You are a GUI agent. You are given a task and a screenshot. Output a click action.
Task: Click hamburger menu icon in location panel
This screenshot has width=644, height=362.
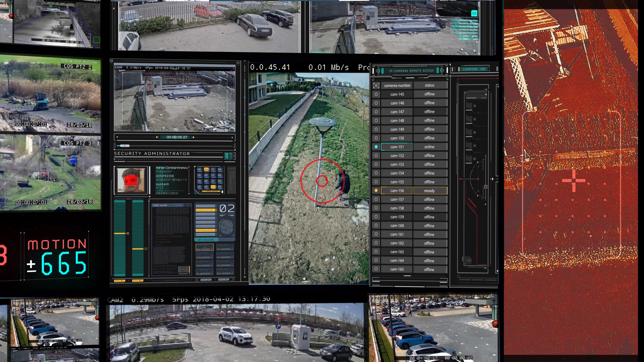tap(485, 95)
